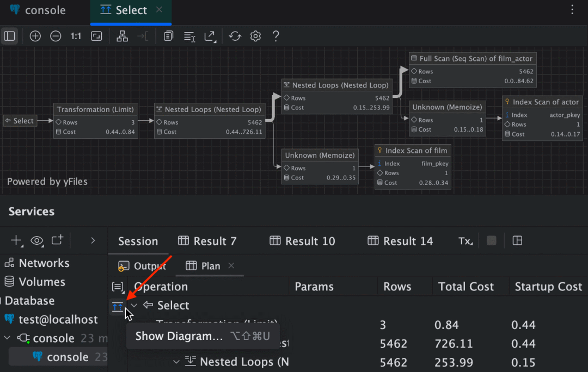Open diagram settings via the gear icon

[x=255, y=36]
